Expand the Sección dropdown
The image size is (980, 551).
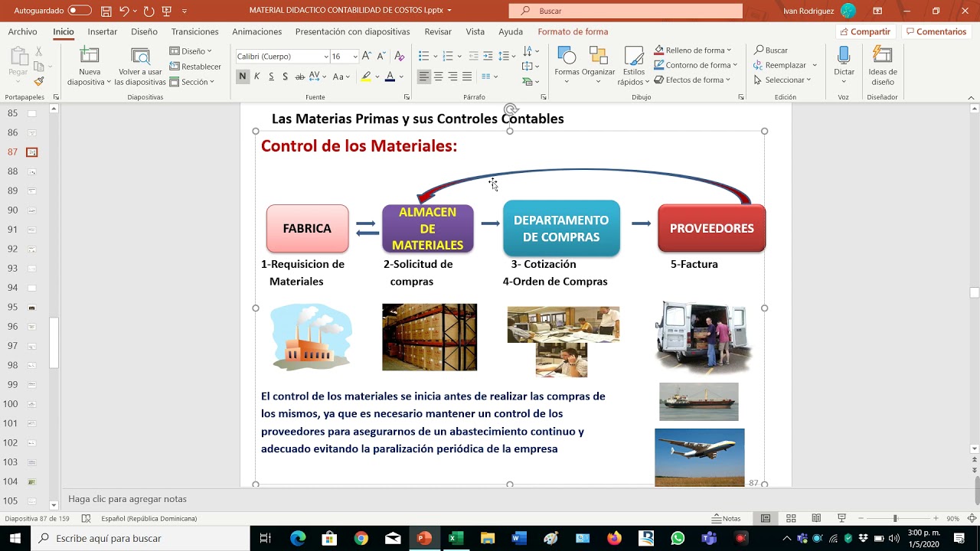[x=192, y=82]
